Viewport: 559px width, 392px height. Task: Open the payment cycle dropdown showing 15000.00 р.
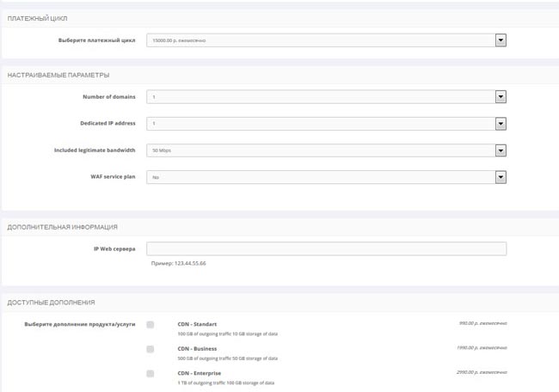326,40
